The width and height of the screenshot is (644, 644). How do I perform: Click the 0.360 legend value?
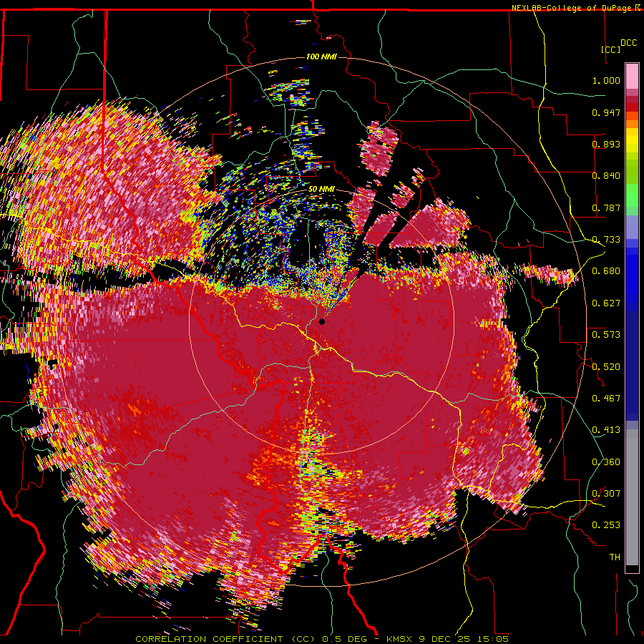(x=606, y=462)
